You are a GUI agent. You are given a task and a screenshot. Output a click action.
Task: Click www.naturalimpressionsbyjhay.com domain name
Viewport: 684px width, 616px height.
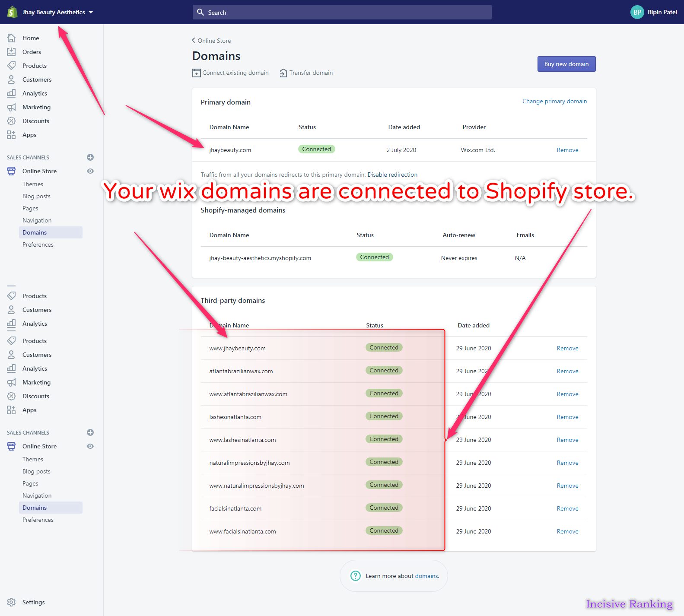point(257,486)
